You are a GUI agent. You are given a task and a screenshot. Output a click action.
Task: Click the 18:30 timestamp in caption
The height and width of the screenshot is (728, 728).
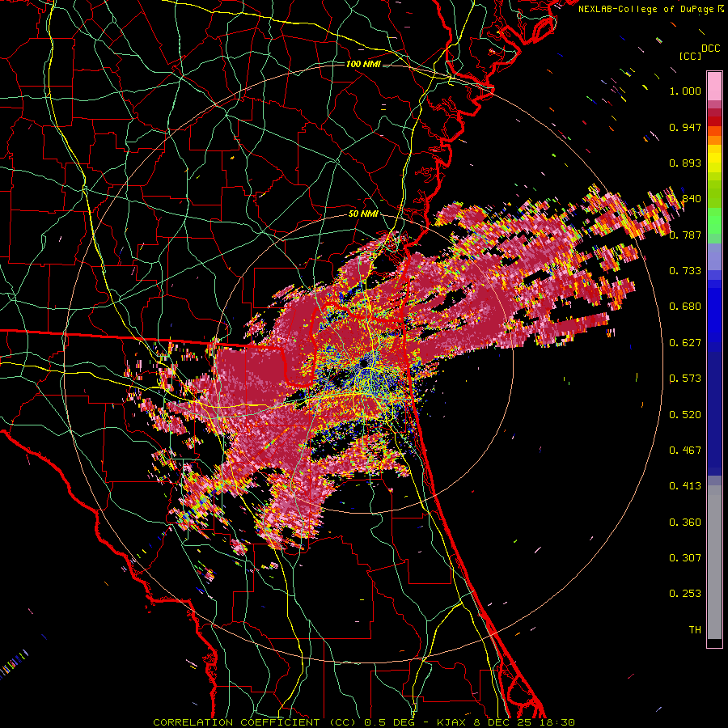coord(557,722)
